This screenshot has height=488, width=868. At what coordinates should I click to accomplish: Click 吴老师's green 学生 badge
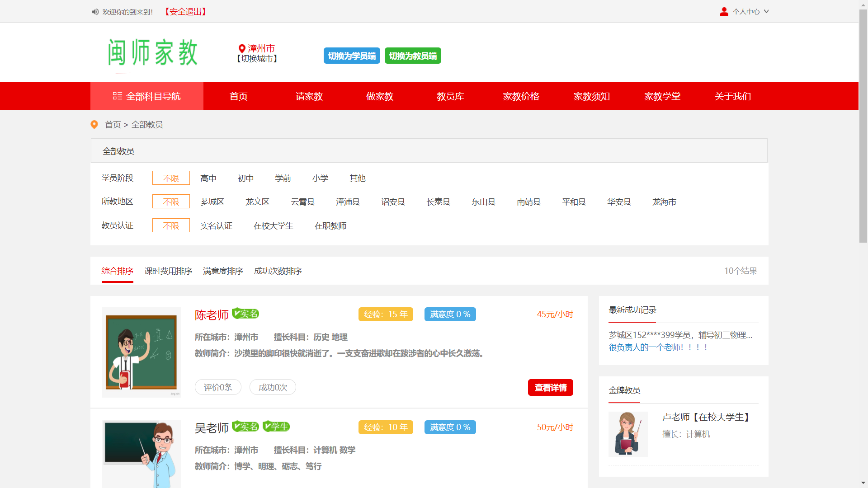[276, 427]
